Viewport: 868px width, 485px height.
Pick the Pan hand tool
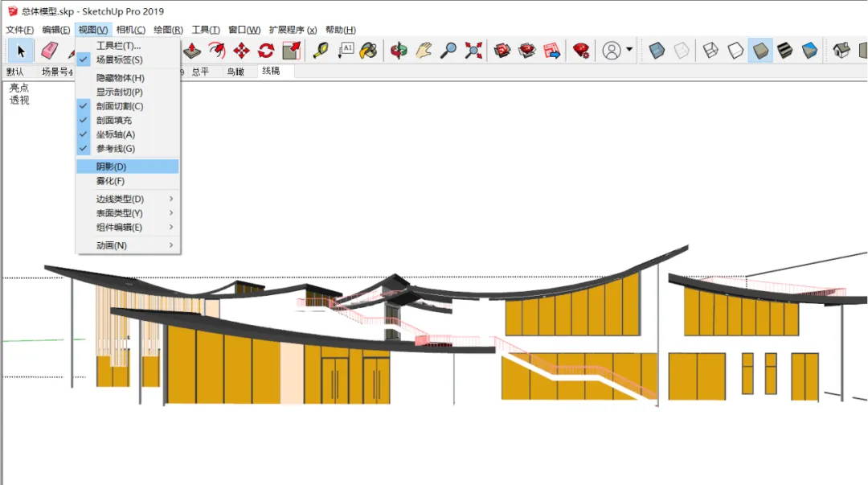click(424, 51)
